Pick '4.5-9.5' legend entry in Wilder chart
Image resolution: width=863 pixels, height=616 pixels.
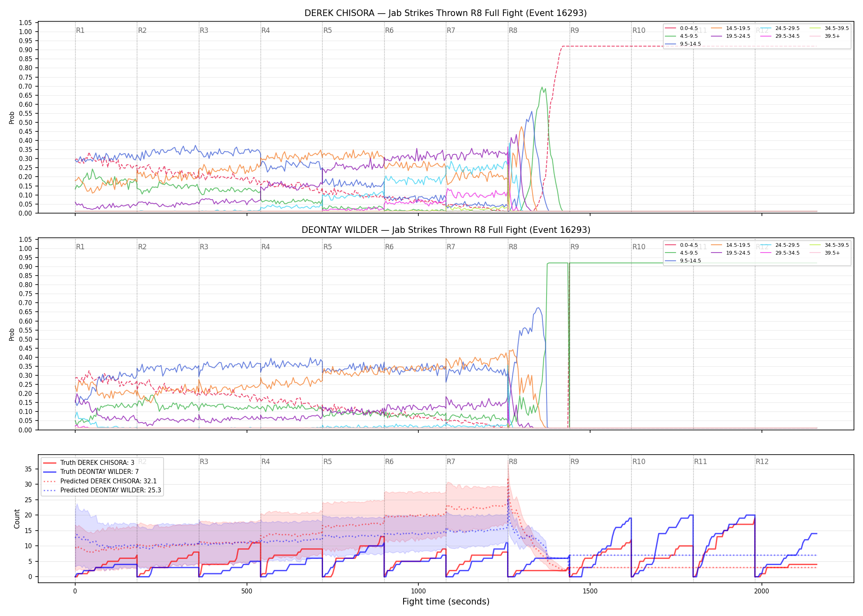click(x=682, y=253)
